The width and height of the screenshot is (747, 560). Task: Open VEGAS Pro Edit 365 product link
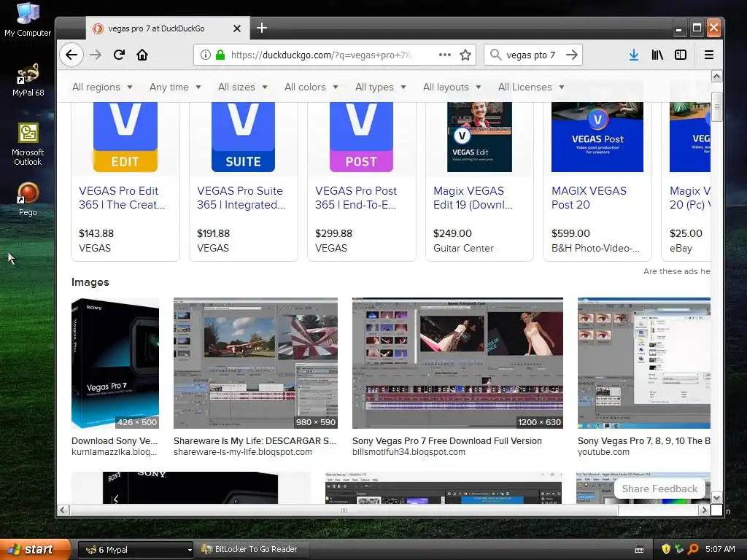click(122, 198)
